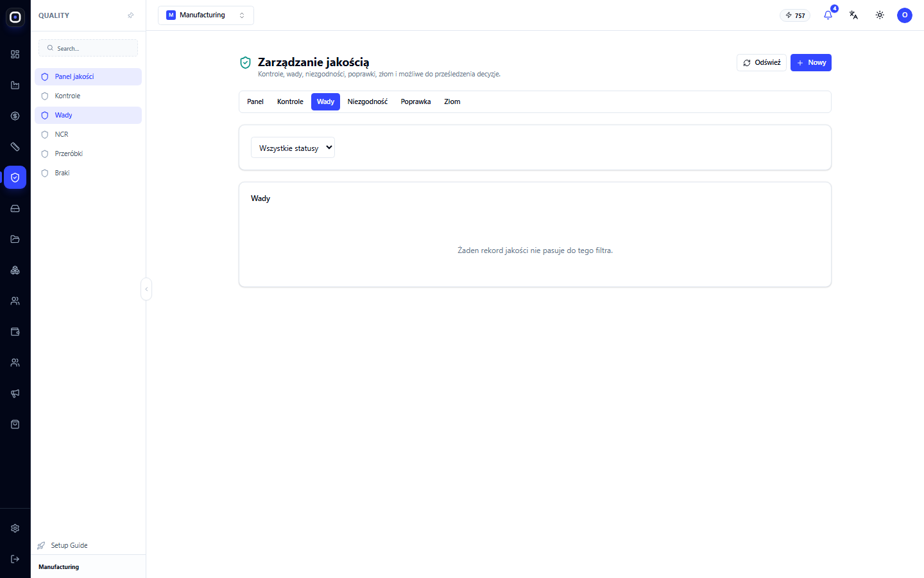Open 'Panel jakości' in the sidebar
This screenshot has height=578, width=924.
(88, 76)
